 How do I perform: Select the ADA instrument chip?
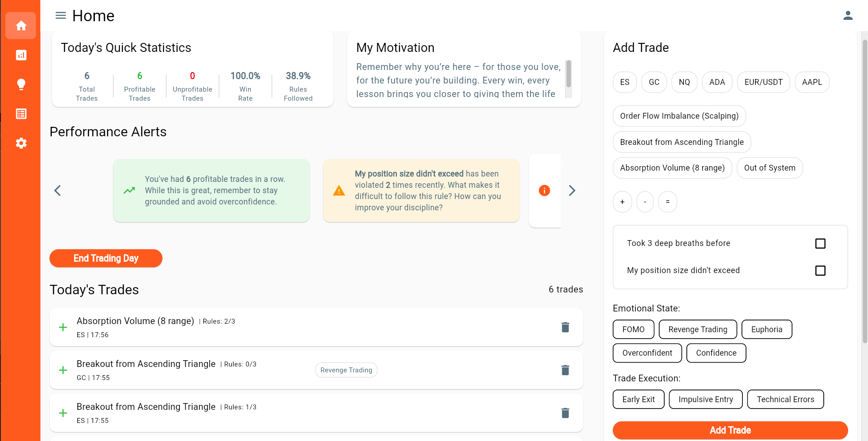click(717, 82)
